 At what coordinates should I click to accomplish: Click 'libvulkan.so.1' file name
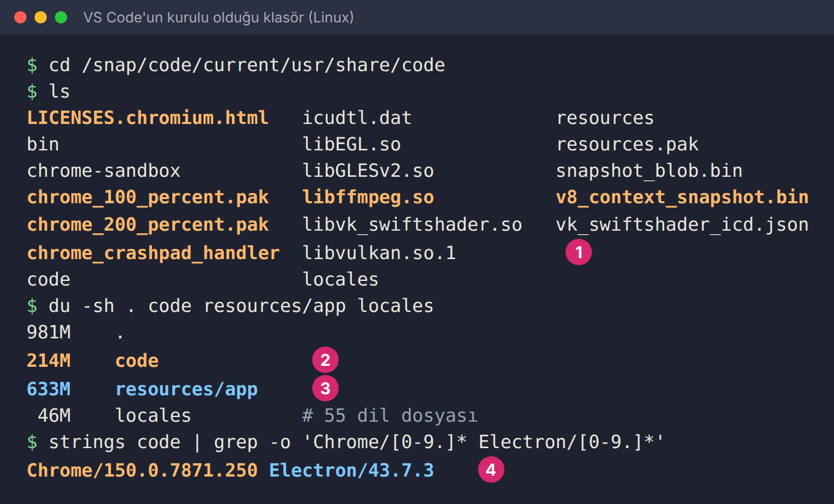tap(379, 253)
